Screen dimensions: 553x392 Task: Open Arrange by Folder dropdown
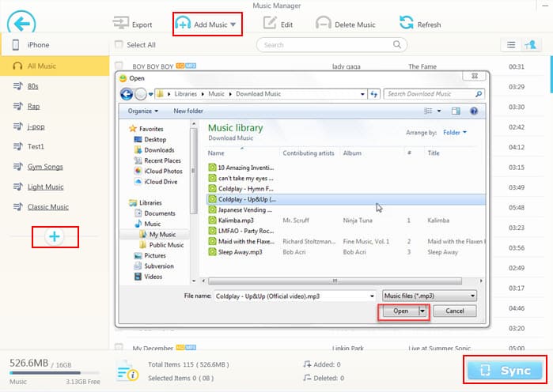tap(455, 133)
